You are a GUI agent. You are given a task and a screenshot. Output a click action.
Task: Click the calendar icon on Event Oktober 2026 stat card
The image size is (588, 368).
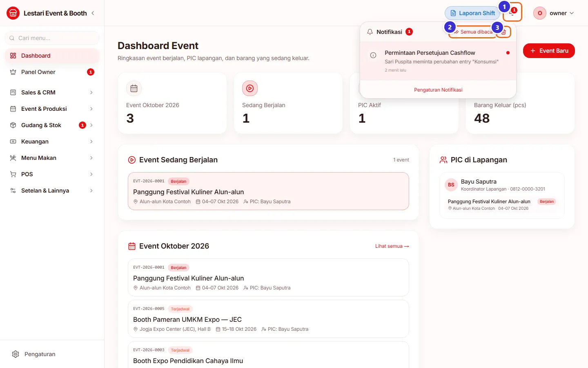[134, 88]
